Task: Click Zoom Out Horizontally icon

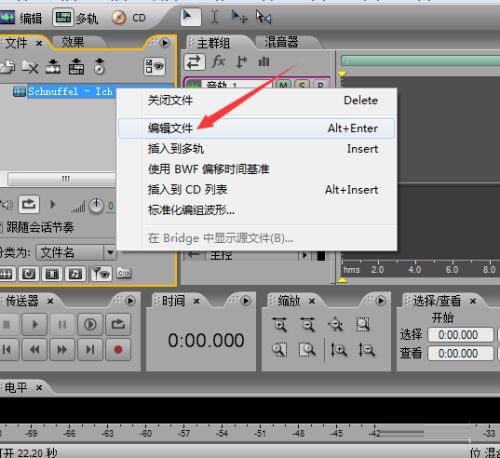Action: click(307, 324)
